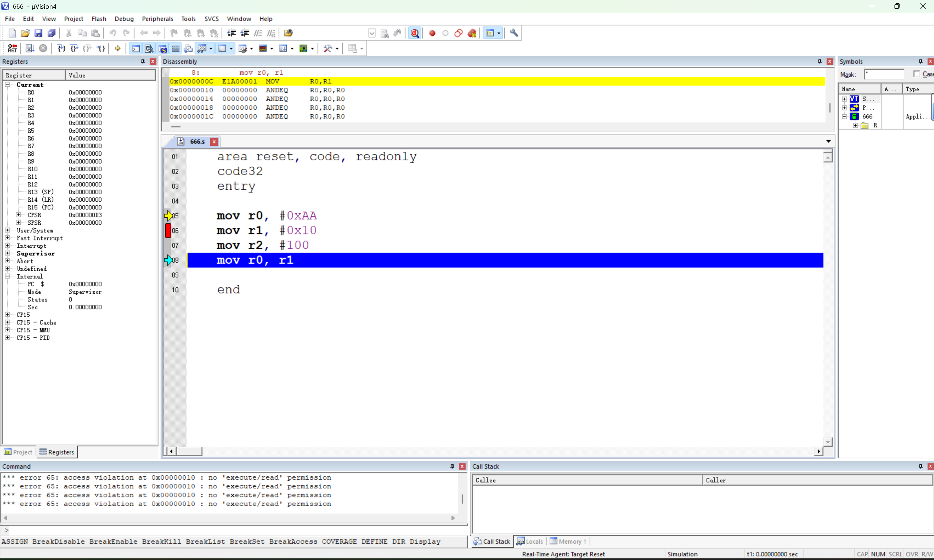Image resolution: width=934 pixels, height=560 pixels.
Task: Click the Reset CPU (RST) button
Action: 12,48
